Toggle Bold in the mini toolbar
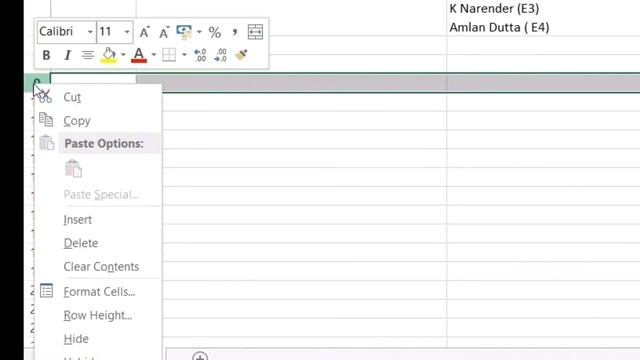 tap(46, 55)
